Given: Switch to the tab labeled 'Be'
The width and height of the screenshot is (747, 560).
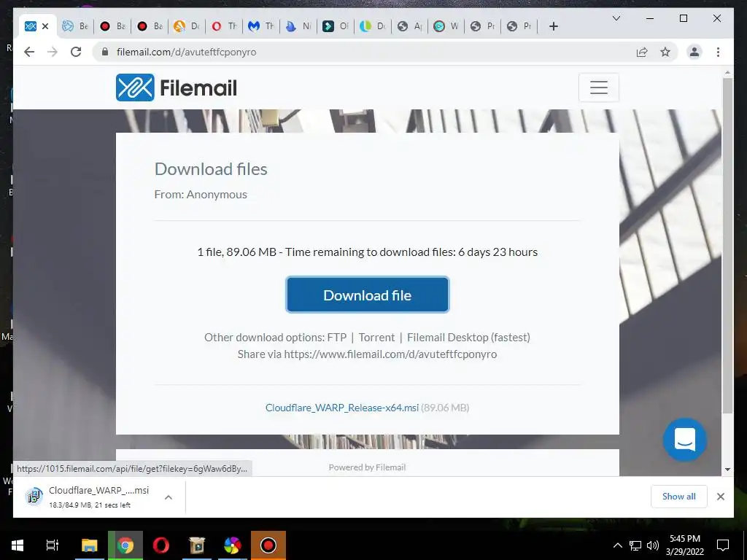Looking at the screenshot, I should click(x=75, y=26).
